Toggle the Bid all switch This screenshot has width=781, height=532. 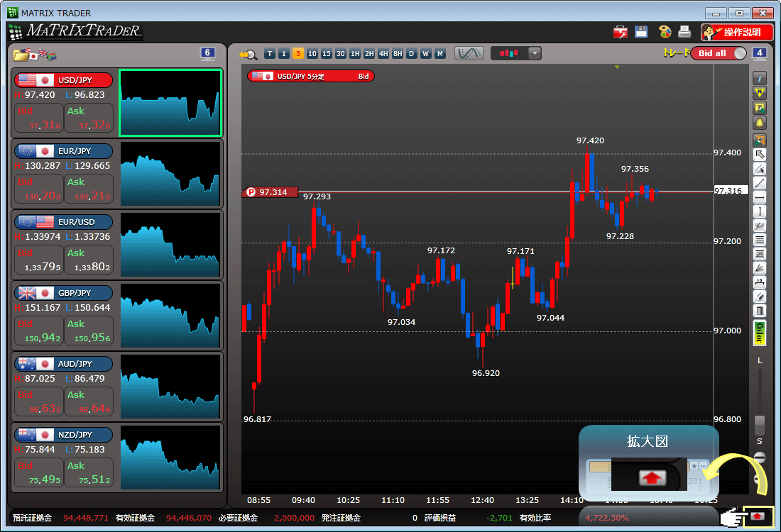(x=719, y=53)
